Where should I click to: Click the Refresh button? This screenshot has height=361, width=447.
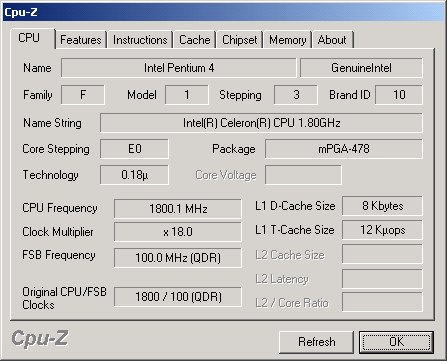[x=316, y=342]
